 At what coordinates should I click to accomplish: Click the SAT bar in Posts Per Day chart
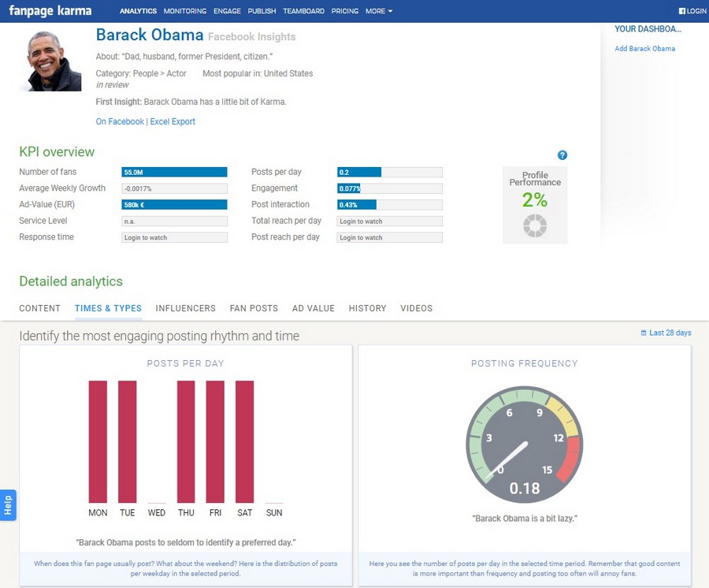tap(245, 442)
